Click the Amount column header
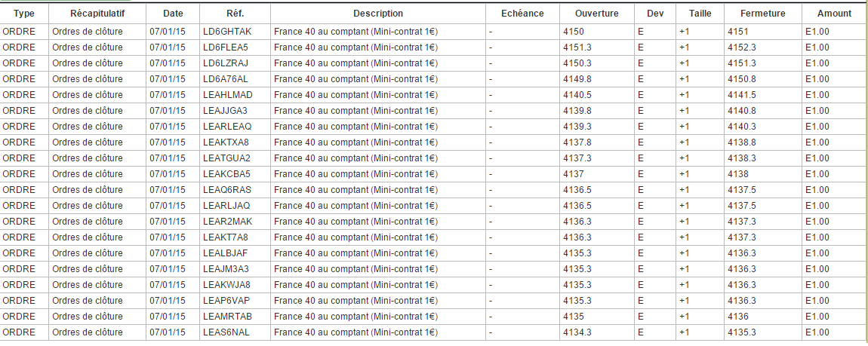Viewport: 868px width, 346px height. click(x=834, y=14)
